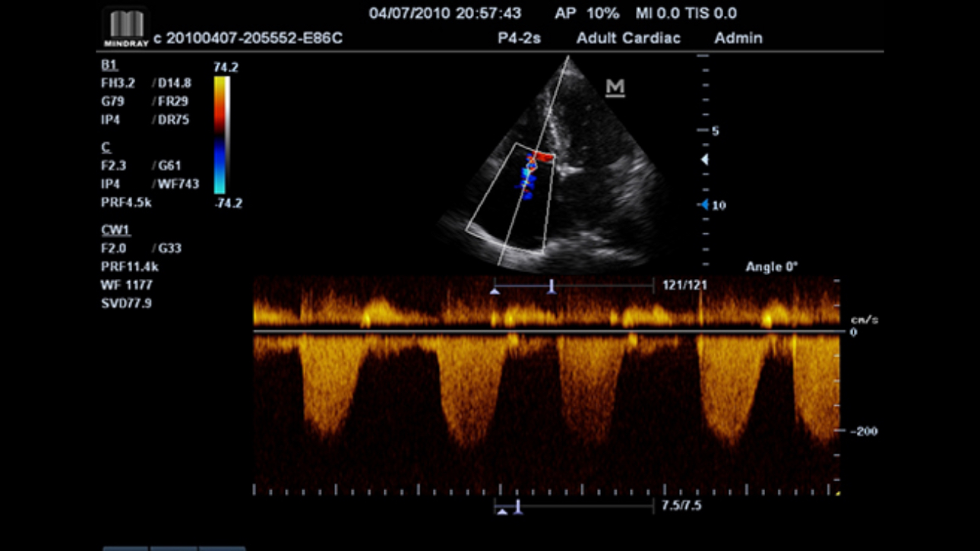
Task: Select the C color mode heading
Action: pyautogui.click(x=106, y=147)
